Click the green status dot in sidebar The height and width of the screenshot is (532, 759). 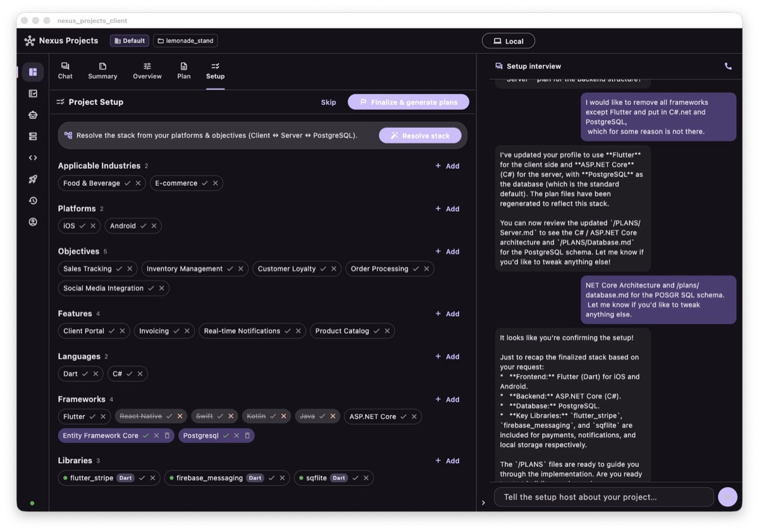click(x=32, y=504)
